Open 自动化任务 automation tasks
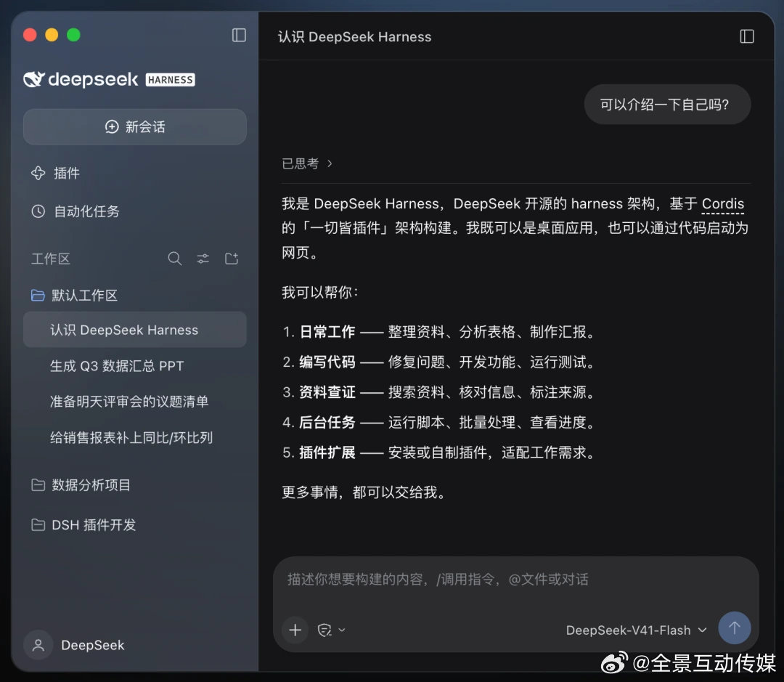Viewport: 784px width, 682px height. click(75, 211)
